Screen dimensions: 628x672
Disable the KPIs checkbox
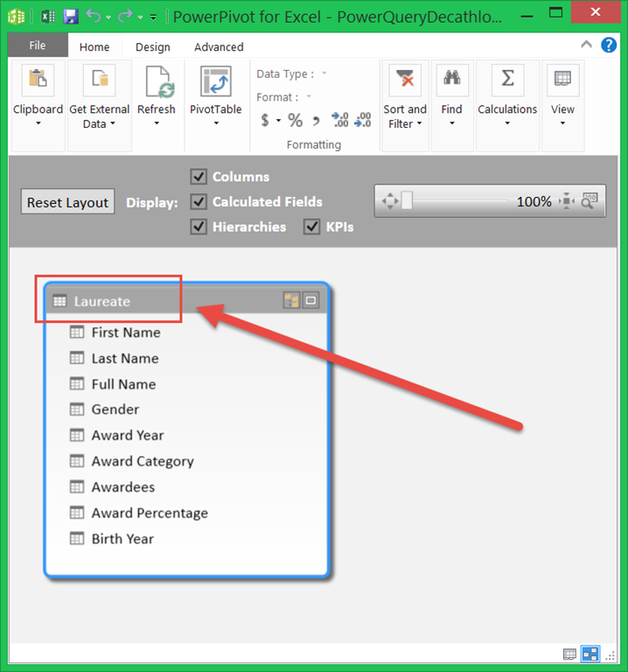tap(311, 227)
